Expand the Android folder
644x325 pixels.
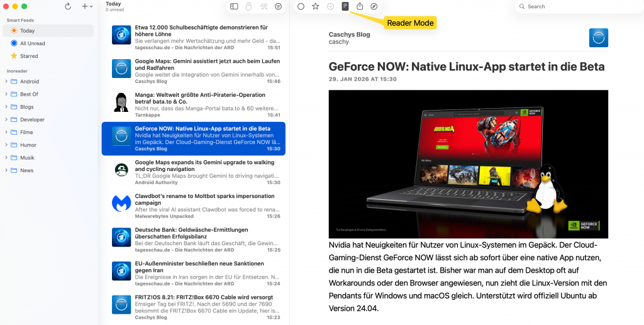(6, 81)
